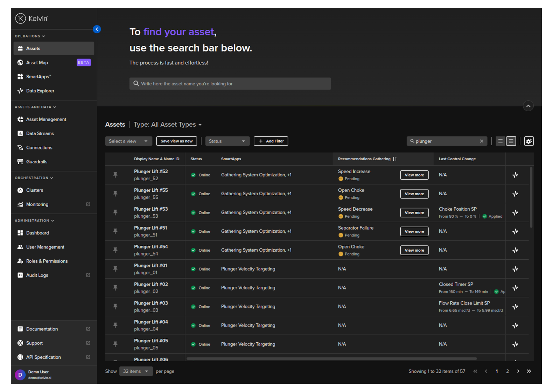Viewport: 553px width, 392px height.
Task: Expand the Status filter dropdown
Action: 227,141
